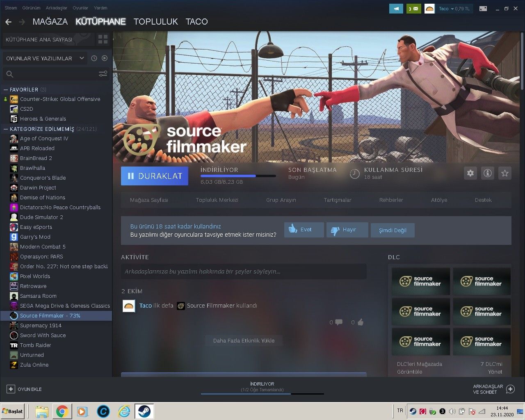
Task: Open File Explorer from taskbar
Action: tap(42, 411)
